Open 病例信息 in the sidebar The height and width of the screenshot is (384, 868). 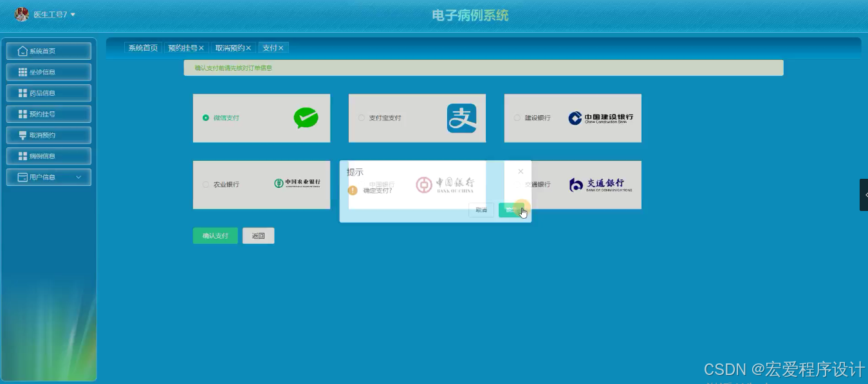(49, 156)
